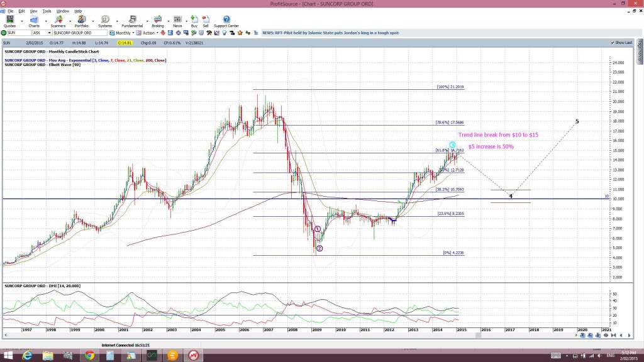Click the Sell order icon
The image size is (644, 362).
point(206,21)
